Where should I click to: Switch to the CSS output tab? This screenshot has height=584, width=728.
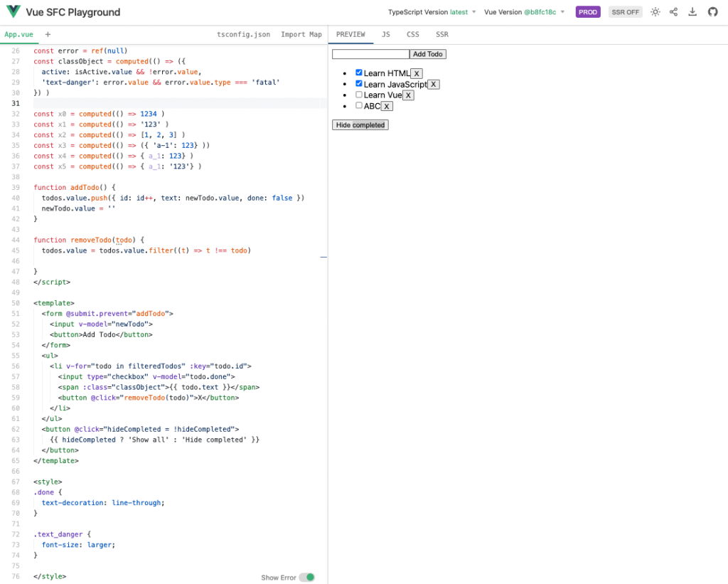pos(413,34)
